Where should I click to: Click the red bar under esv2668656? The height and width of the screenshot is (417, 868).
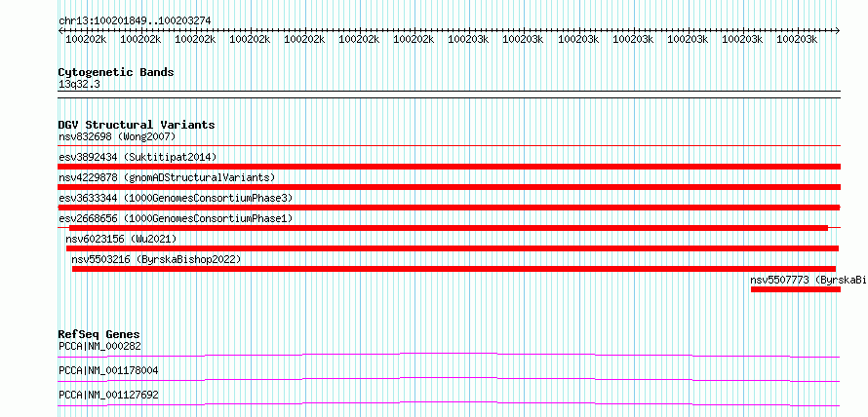[x=449, y=228]
